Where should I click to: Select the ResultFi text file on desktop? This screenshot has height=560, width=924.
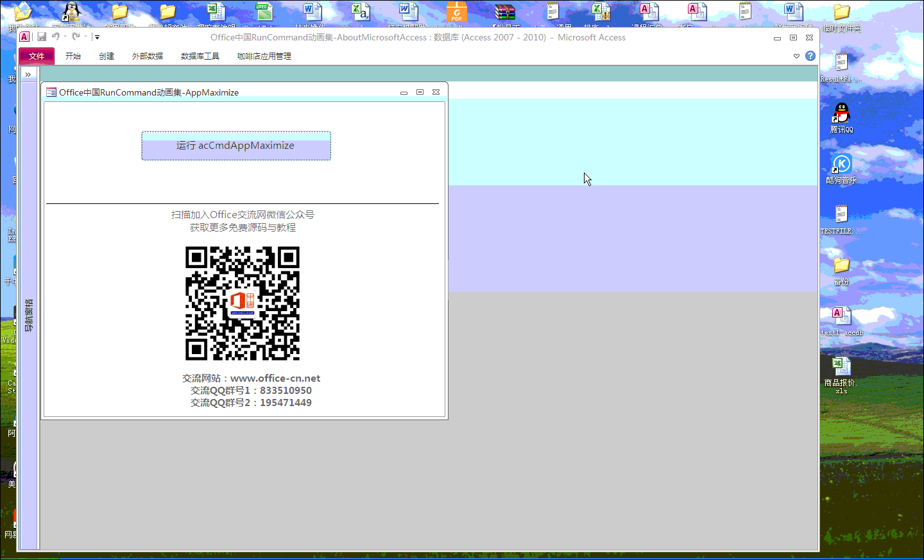(841, 67)
